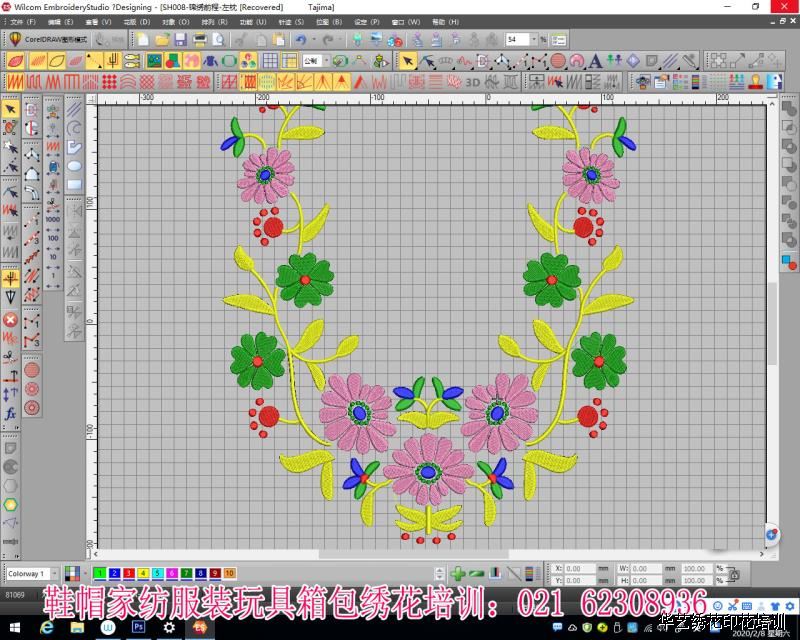This screenshot has height=640, width=800.
Task: Select the Satin zigzag stitch type
Action: tap(15, 82)
